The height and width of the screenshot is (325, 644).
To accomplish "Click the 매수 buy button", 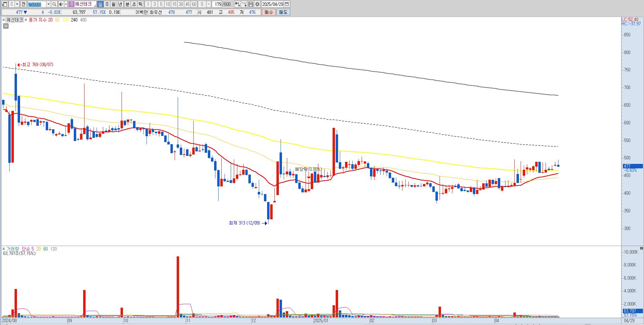I will point(269,12).
